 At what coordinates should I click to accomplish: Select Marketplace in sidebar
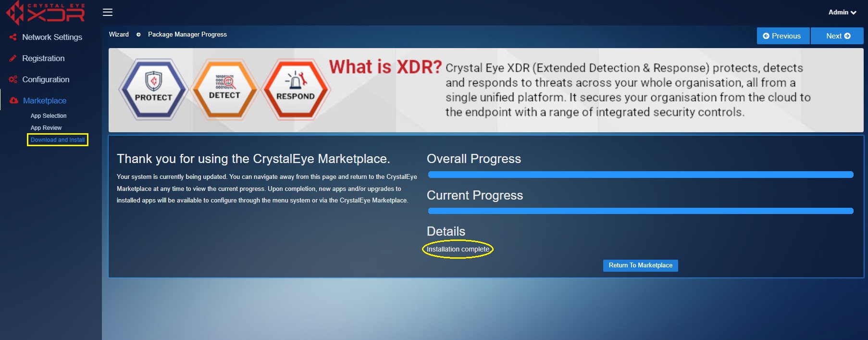pyautogui.click(x=45, y=101)
